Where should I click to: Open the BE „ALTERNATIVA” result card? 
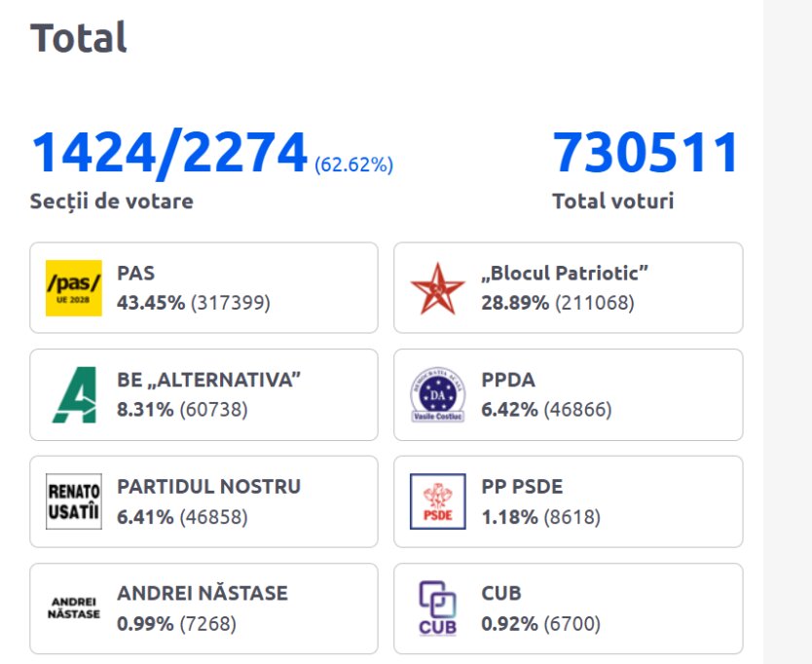click(204, 394)
